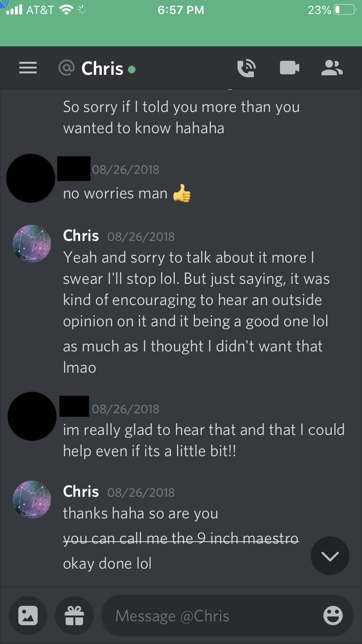Viewport: 362px width, 644px height.
Task: Tap the Chris title in header
Action: [102, 69]
